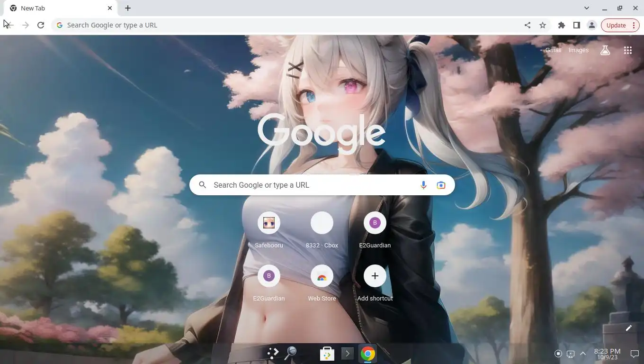Image resolution: width=644 pixels, height=364 pixels.
Task: Close the New Tab tab
Action: pos(110,8)
